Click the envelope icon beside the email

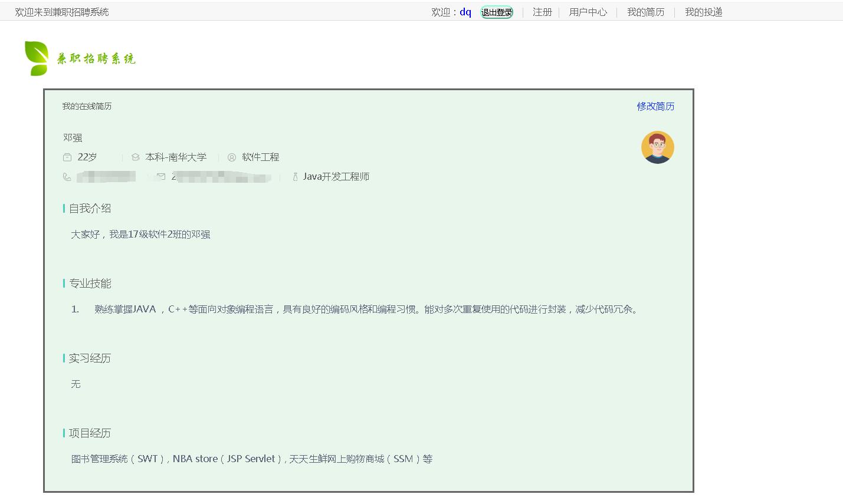(x=160, y=176)
